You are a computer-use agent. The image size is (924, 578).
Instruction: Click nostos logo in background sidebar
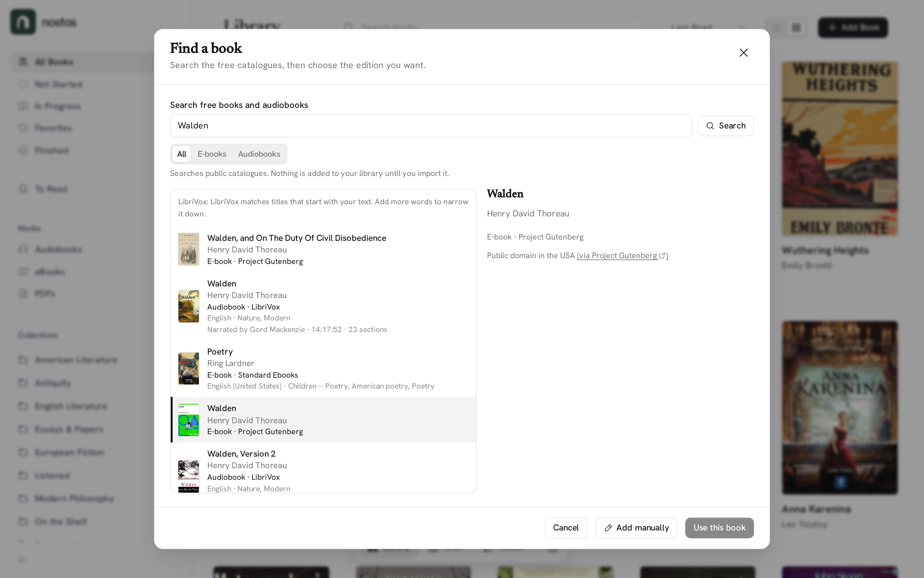pos(23,22)
